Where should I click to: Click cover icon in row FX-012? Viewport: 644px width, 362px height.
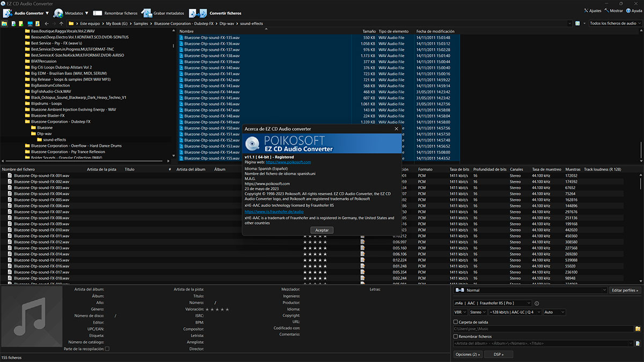click(x=363, y=242)
